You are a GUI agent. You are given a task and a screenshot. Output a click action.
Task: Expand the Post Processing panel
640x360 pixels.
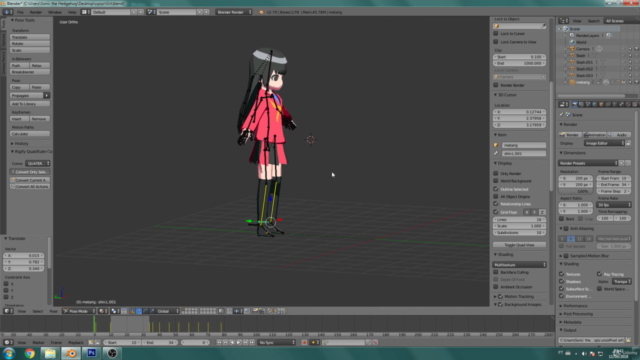(577, 313)
